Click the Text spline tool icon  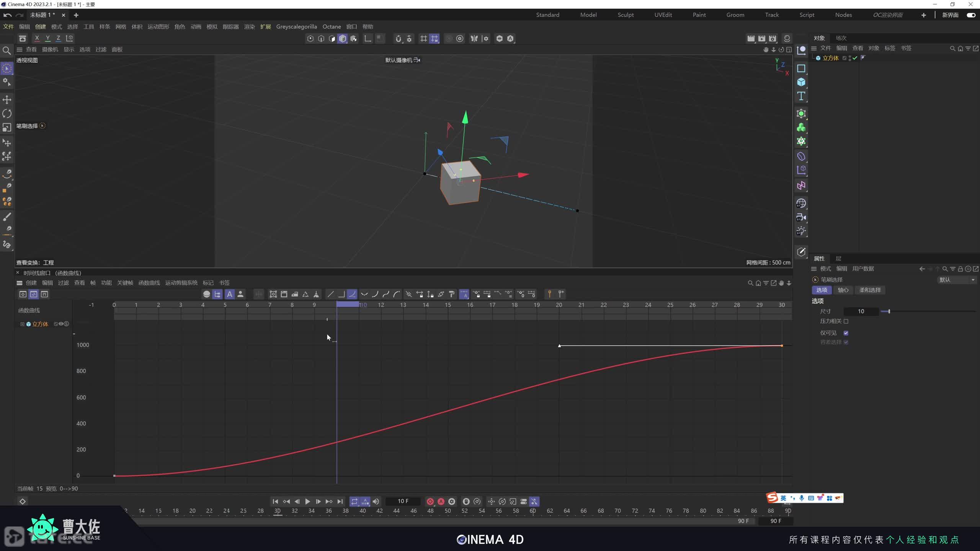click(801, 96)
